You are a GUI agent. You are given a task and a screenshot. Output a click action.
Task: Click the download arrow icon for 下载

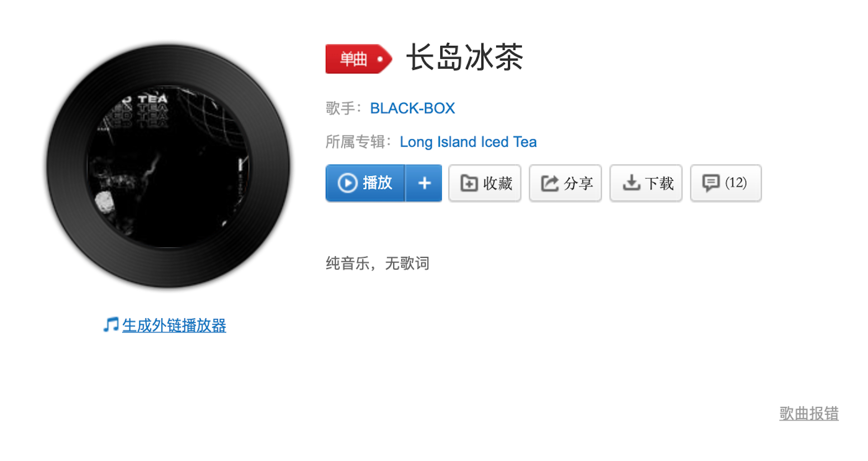point(631,183)
